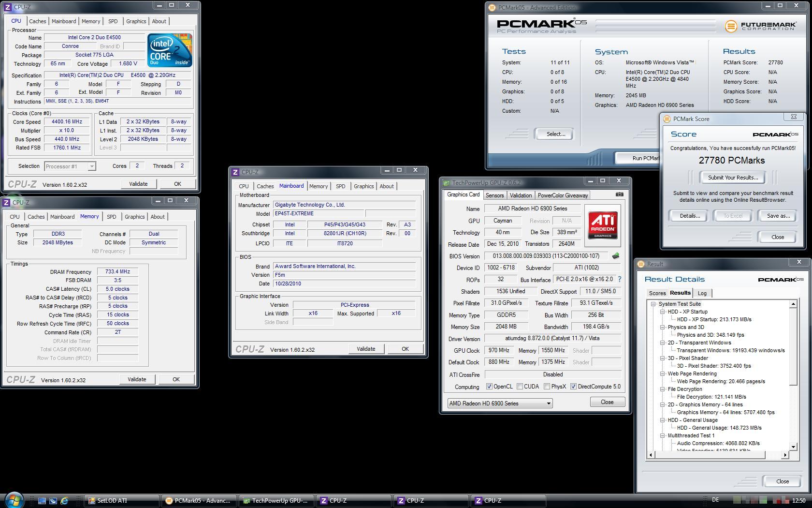Click the Futuremark Corporation logo
This screenshot has height=508, width=812.
(x=760, y=26)
